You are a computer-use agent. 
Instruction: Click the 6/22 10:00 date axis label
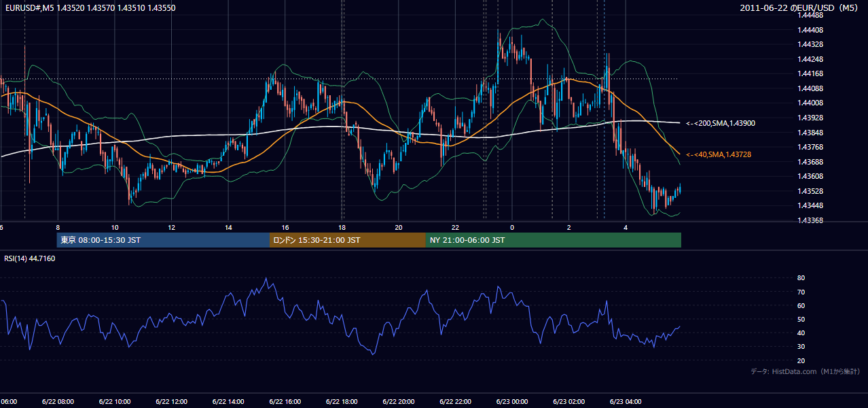click(115, 402)
